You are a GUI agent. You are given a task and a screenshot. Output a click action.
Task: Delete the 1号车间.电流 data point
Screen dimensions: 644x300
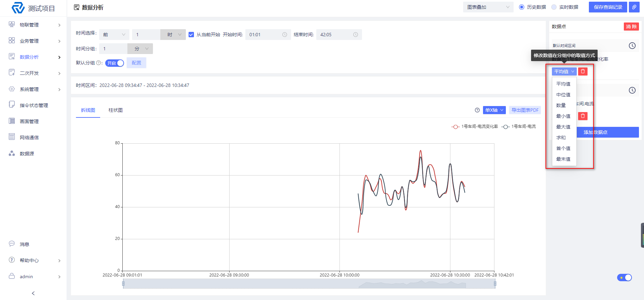tap(583, 116)
